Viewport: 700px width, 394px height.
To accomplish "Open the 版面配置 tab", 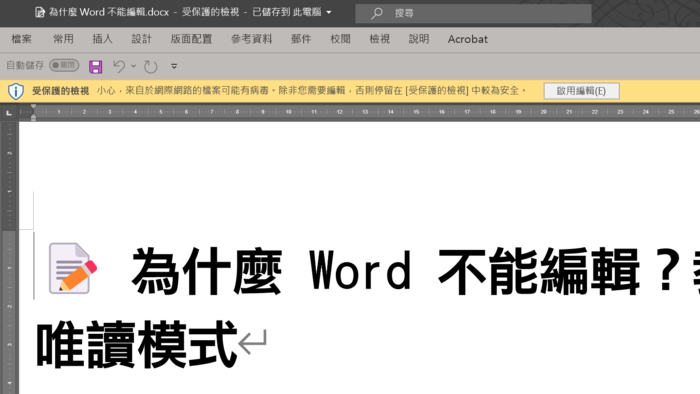I will pyautogui.click(x=191, y=39).
